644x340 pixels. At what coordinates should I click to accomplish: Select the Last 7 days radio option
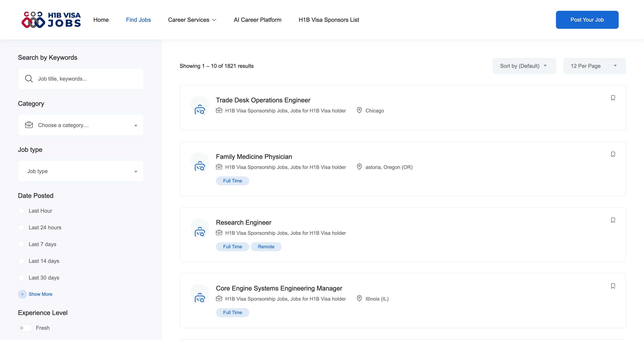pyautogui.click(x=22, y=244)
